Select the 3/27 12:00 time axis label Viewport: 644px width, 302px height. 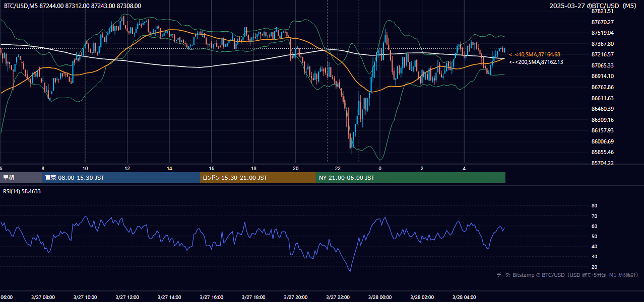click(127, 297)
